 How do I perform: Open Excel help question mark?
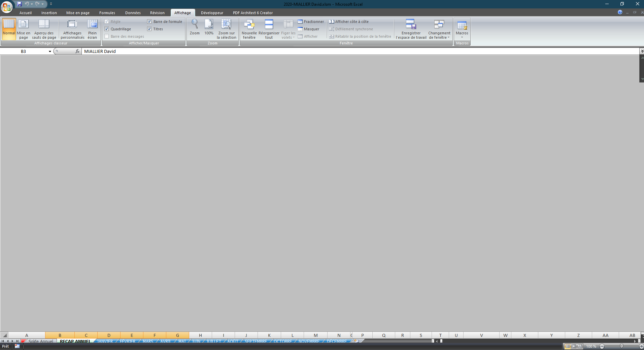tap(620, 12)
